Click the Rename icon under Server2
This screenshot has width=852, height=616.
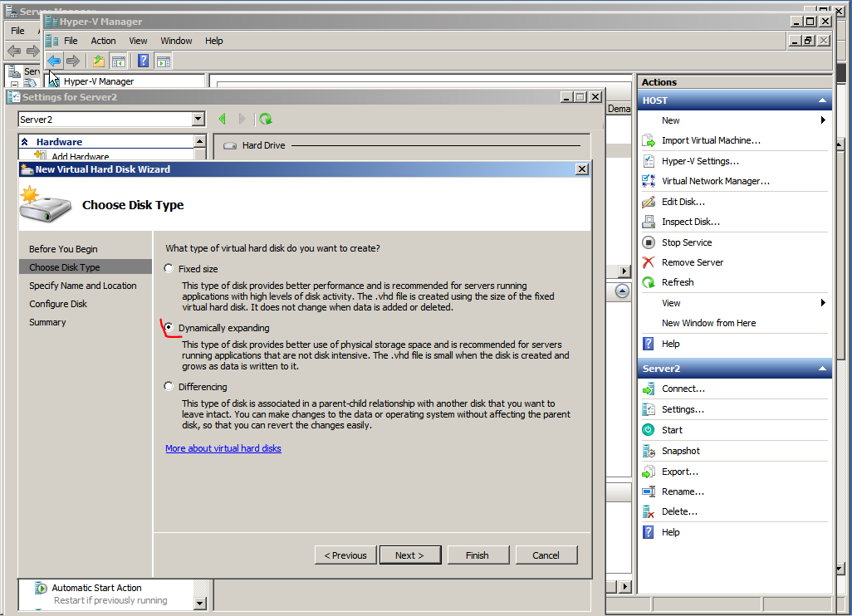click(x=649, y=491)
